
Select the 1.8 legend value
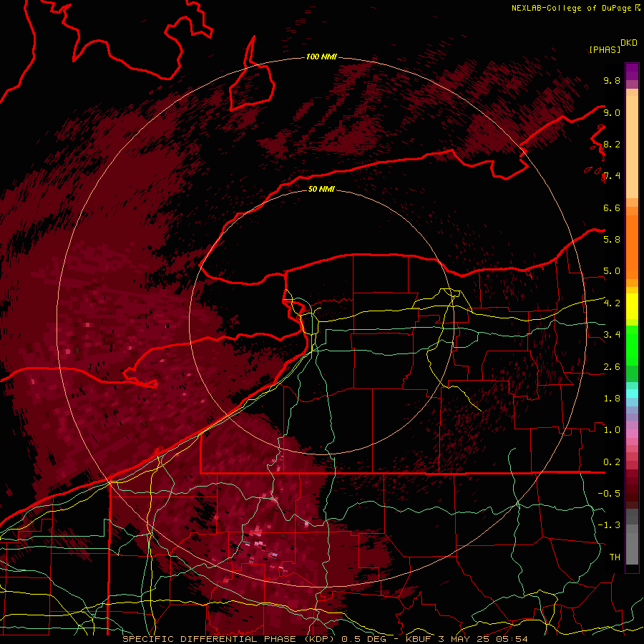(x=612, y=399)
